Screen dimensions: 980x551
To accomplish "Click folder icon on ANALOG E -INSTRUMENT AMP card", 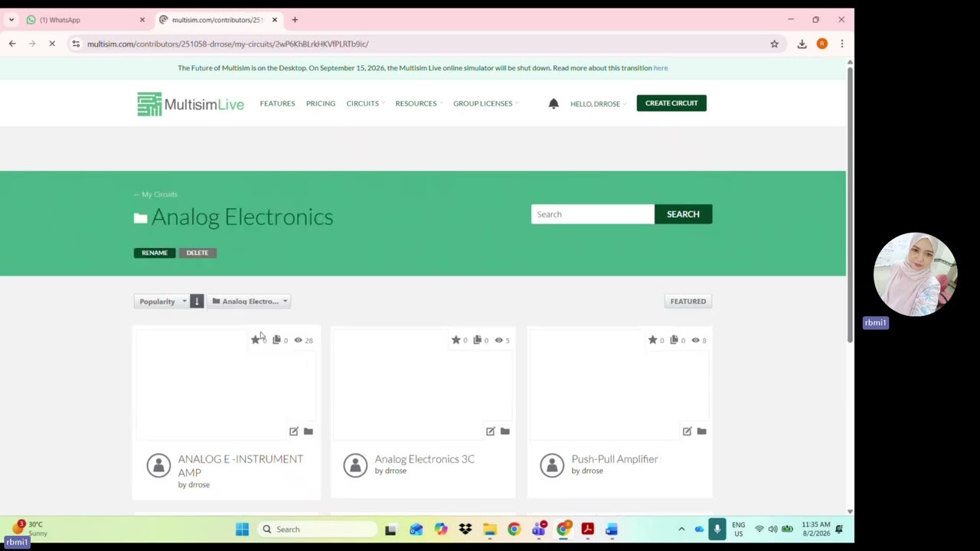I will point(309,431).
